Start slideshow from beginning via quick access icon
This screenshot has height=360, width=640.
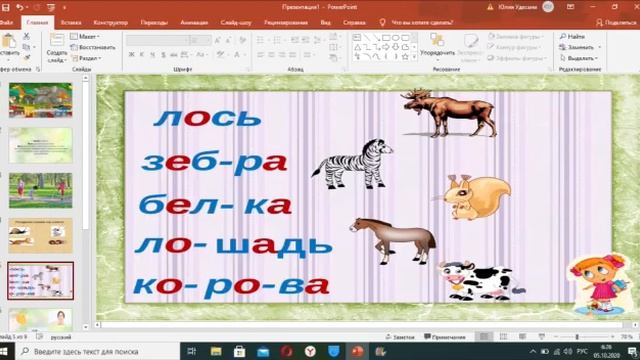51,7
